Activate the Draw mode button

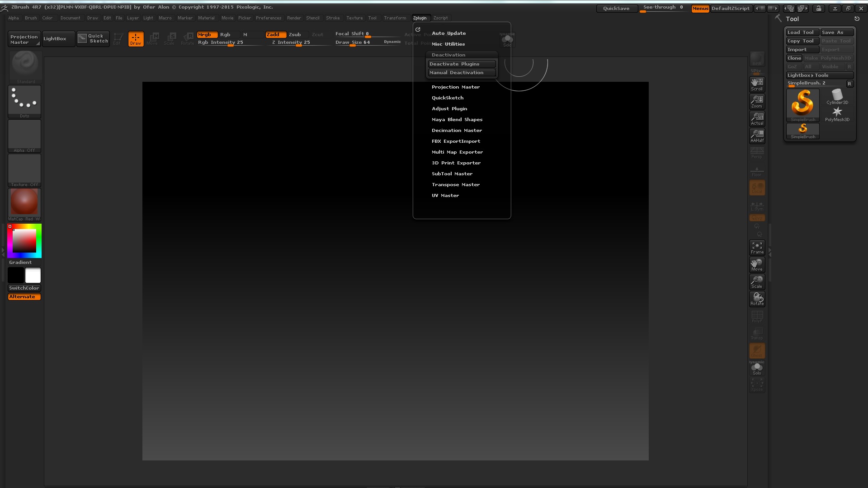[136, 39]
